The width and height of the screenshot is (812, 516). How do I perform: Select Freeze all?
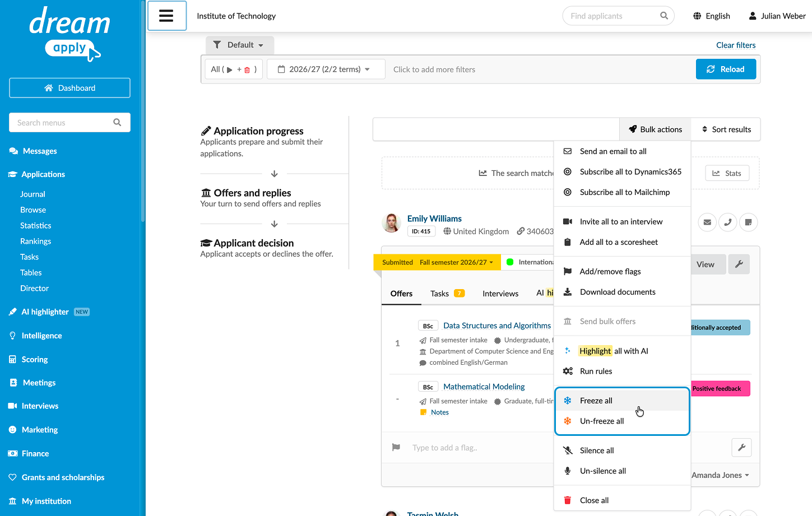point(622,401)
